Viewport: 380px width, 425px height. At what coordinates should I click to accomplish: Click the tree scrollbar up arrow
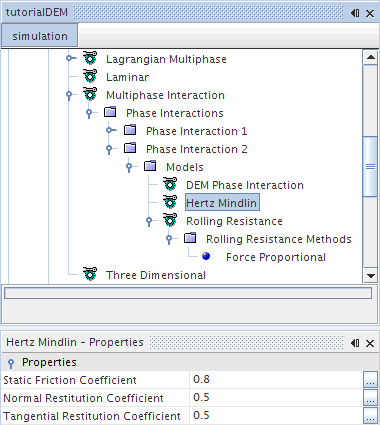[x=371, y=57]
